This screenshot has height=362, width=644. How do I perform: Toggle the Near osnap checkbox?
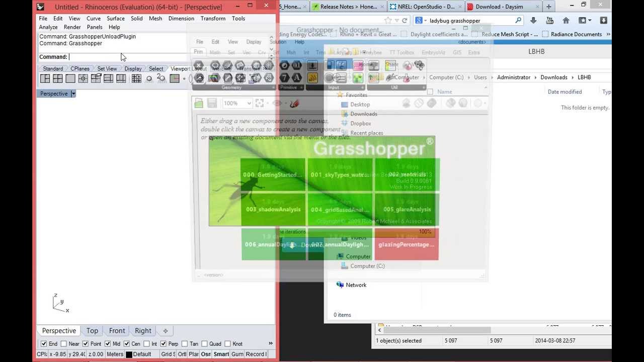pyautogui.click(x=63, y=344)
